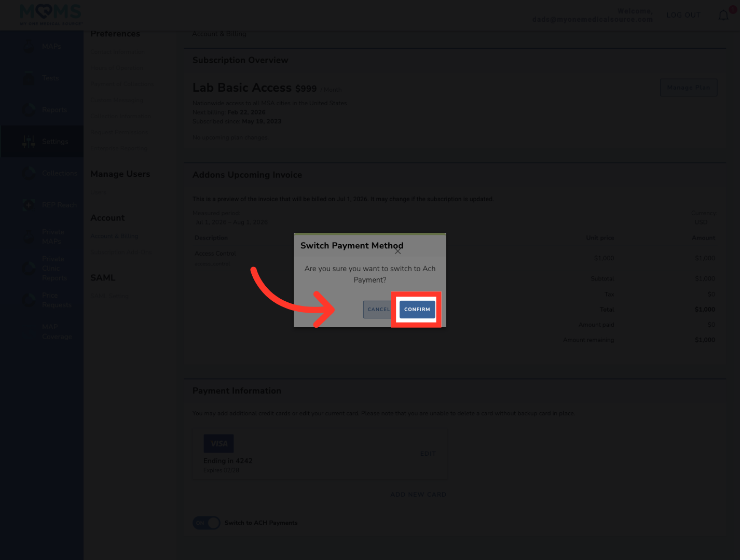Log out of the account

[x=683, y=15]
